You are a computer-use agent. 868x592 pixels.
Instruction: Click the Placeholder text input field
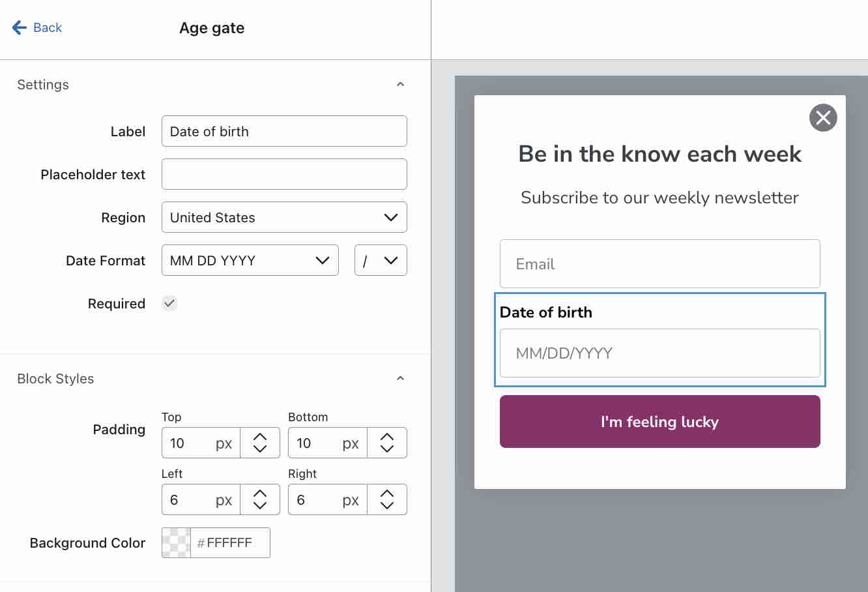pyautogui.click(x=284, y=174)
